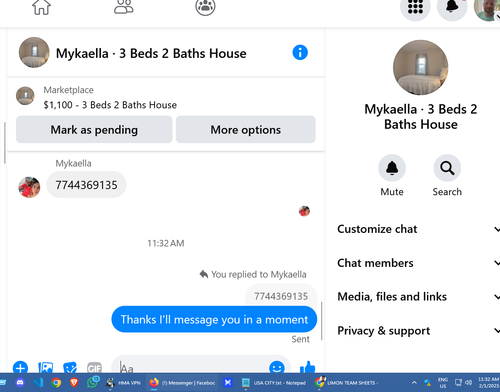This screenshot has width=500, height=392.
Task: Open Visual Studio Code from taskbar
Action: 38,383
